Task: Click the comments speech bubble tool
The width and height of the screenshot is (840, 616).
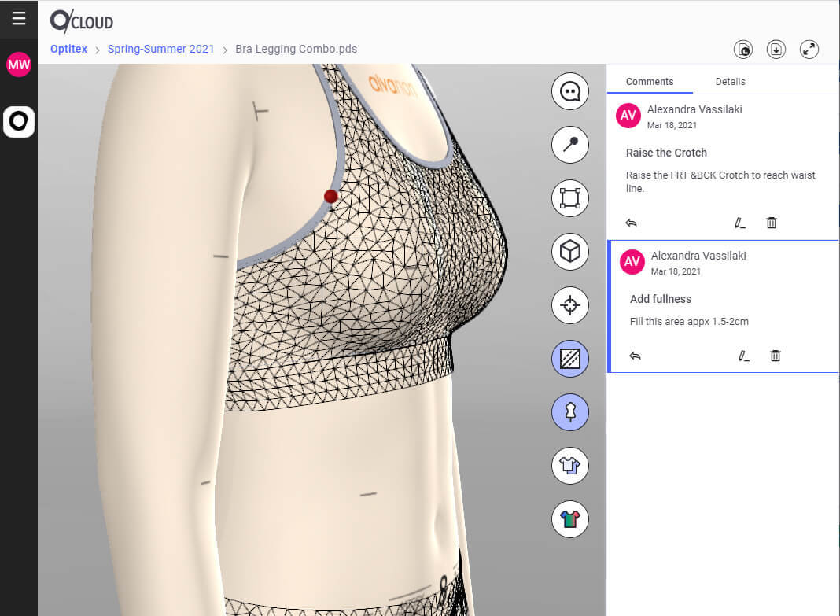Action: click(569, 92)
